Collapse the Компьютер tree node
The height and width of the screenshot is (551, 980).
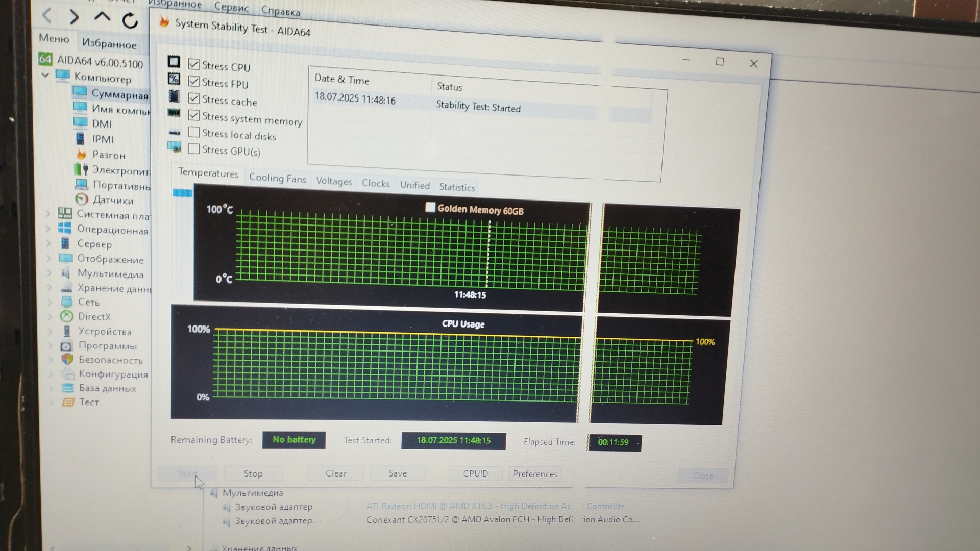pos(45,76)
